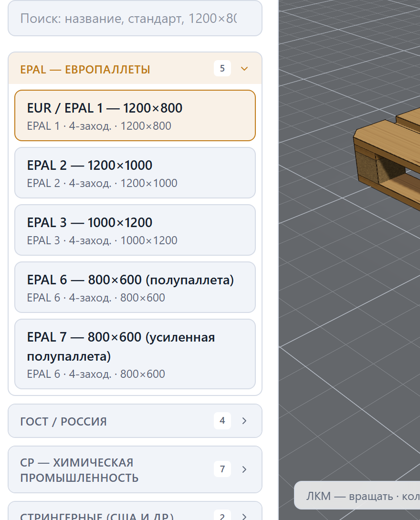Click the chevron next to ГОСТ / РОССИЯ
420x520 pixels.
point(244,421)
